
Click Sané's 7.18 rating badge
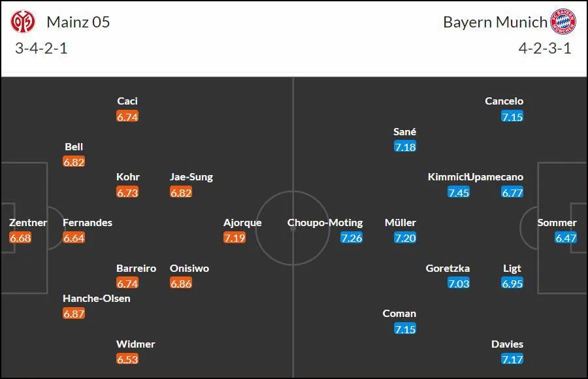(x=405, y=147)
